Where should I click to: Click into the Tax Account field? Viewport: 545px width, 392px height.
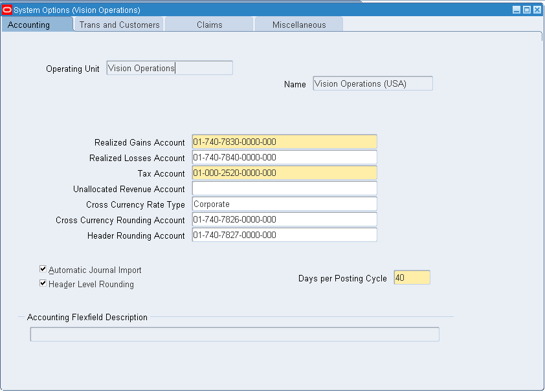coord(284,173)
